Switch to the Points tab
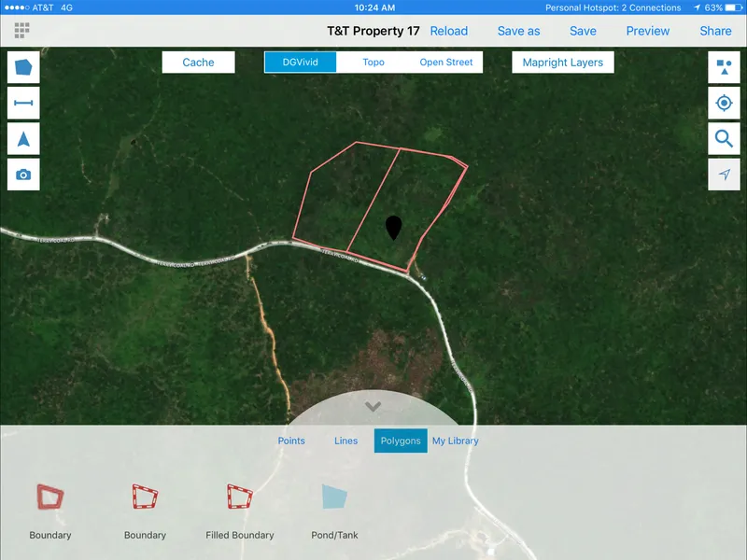747x560 pixels. point(291,441)
